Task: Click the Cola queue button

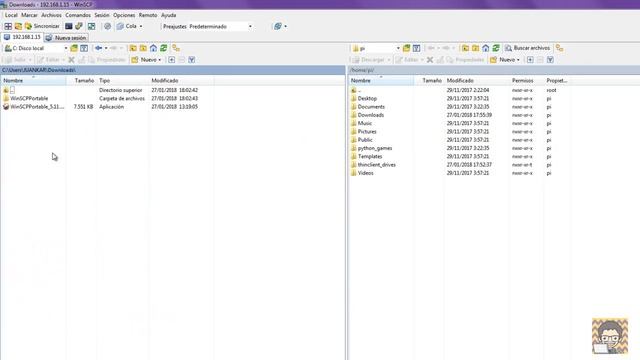Action: point(127,26)
